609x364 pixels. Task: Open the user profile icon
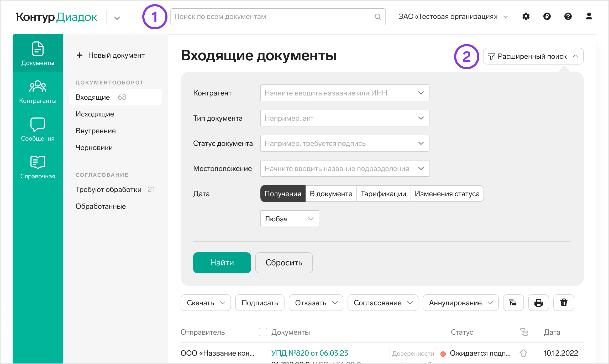589,17
